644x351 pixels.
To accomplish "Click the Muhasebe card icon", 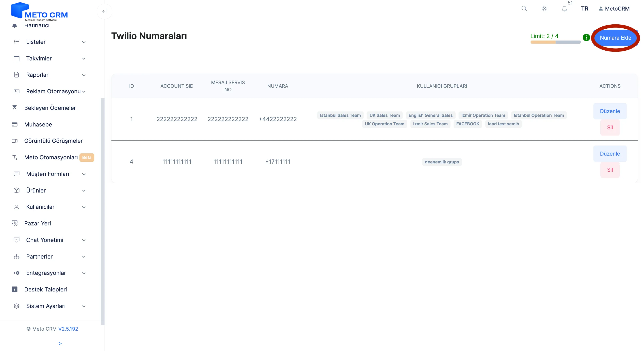I will click(15, 124).
